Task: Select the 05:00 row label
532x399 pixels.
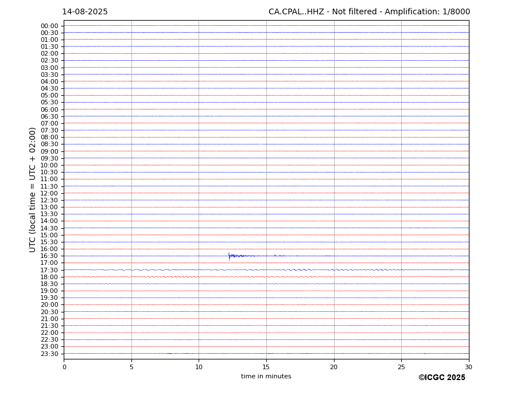Action: (x=49, y=96)
